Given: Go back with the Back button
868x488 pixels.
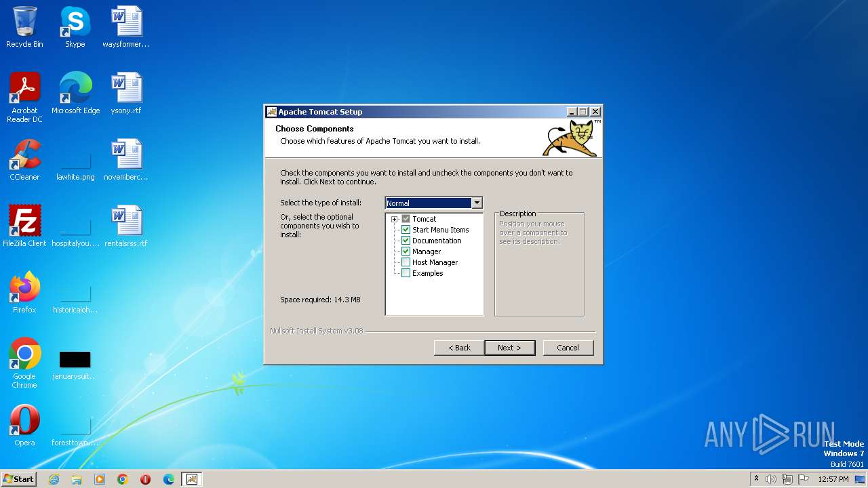Looking at the screenshot, I should 459,348.
